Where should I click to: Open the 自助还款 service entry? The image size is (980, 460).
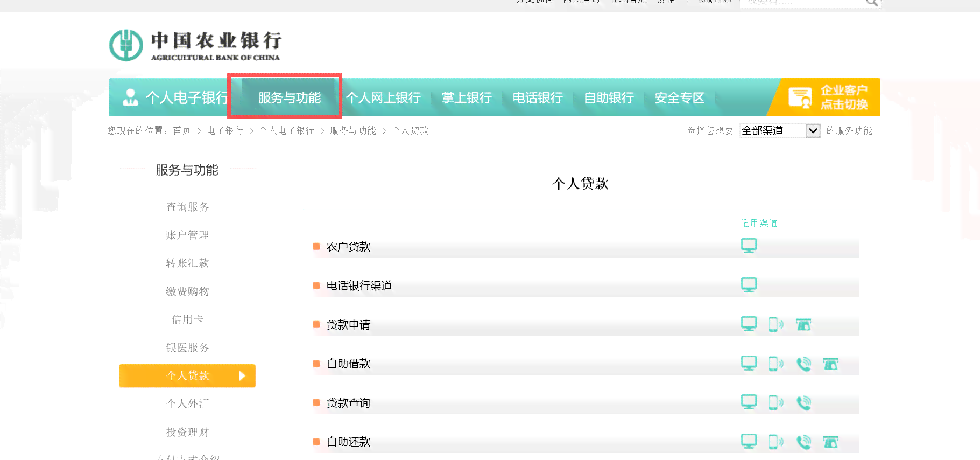coord(348,442)
